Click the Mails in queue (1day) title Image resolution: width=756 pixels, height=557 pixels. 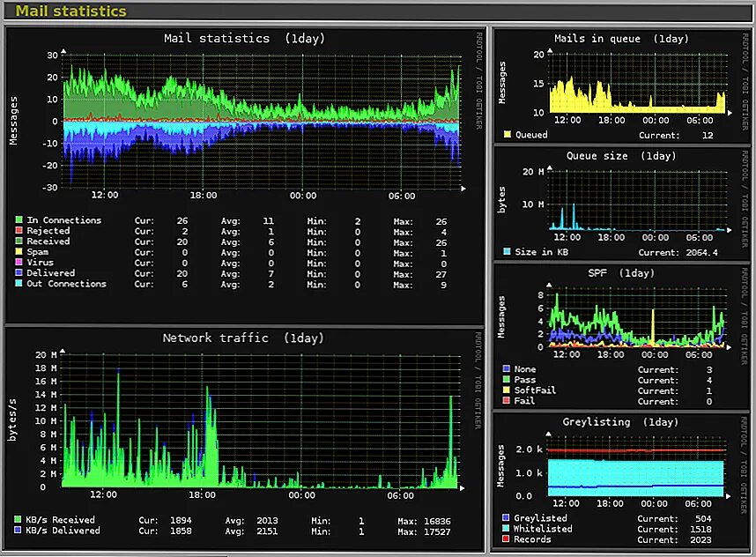click(x=621, y=39)
